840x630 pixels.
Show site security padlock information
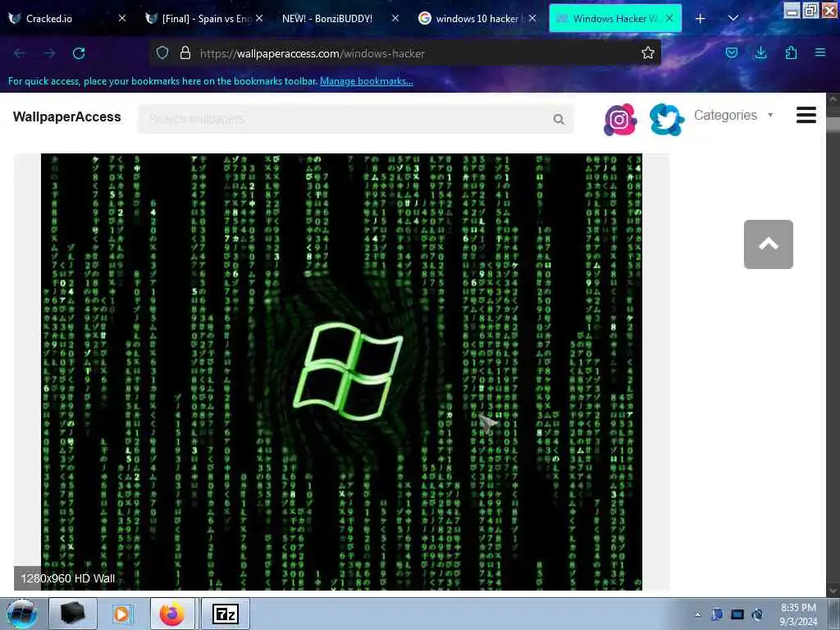pos(185,52)
